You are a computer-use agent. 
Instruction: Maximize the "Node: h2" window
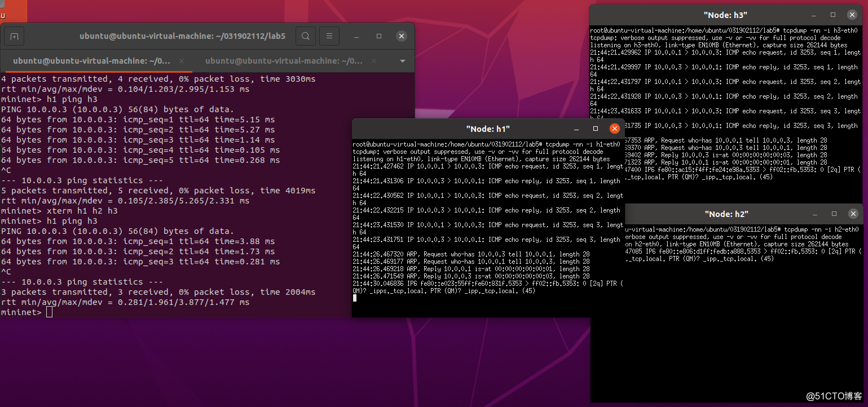[834, 214]
